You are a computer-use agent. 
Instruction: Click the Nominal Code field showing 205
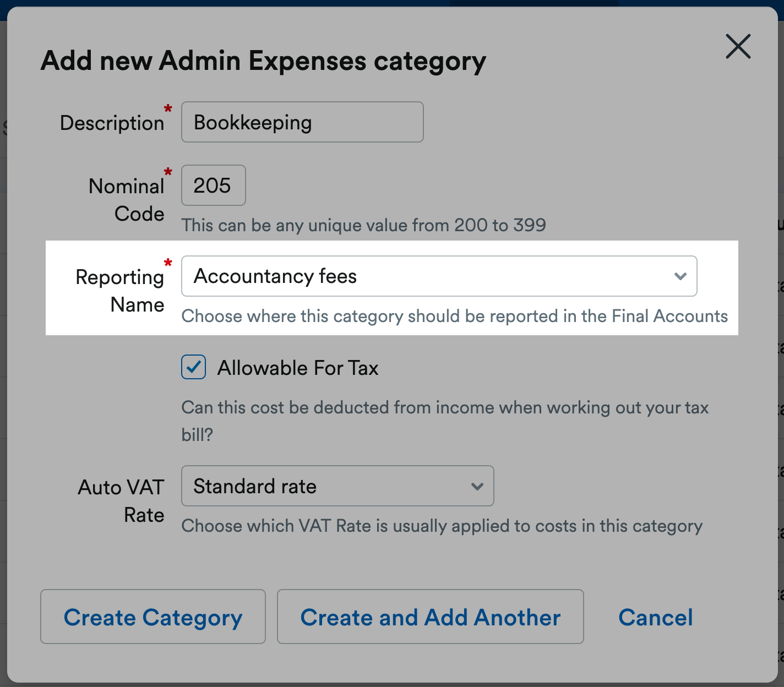click(x=214, y=185)
